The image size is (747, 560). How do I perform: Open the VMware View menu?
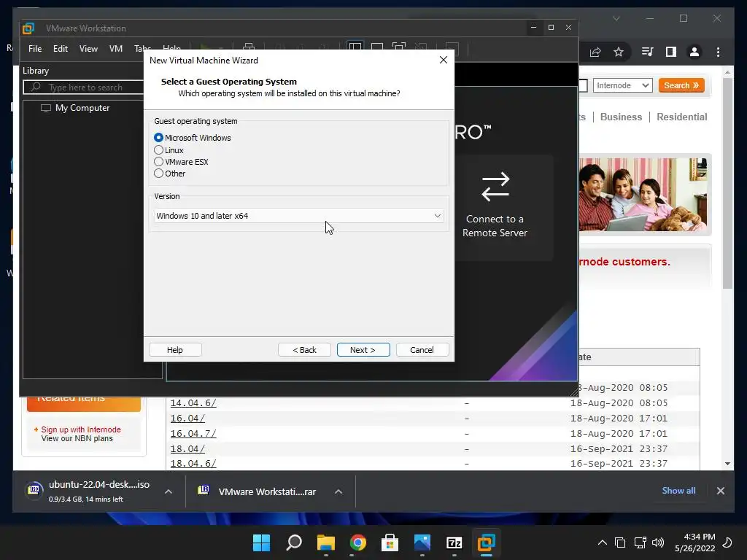[88, 49]
